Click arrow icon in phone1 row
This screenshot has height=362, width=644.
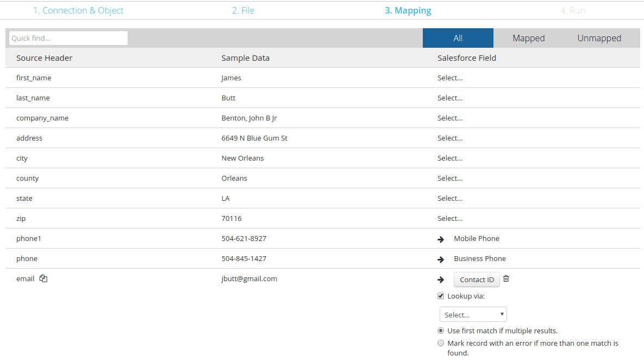441,239
